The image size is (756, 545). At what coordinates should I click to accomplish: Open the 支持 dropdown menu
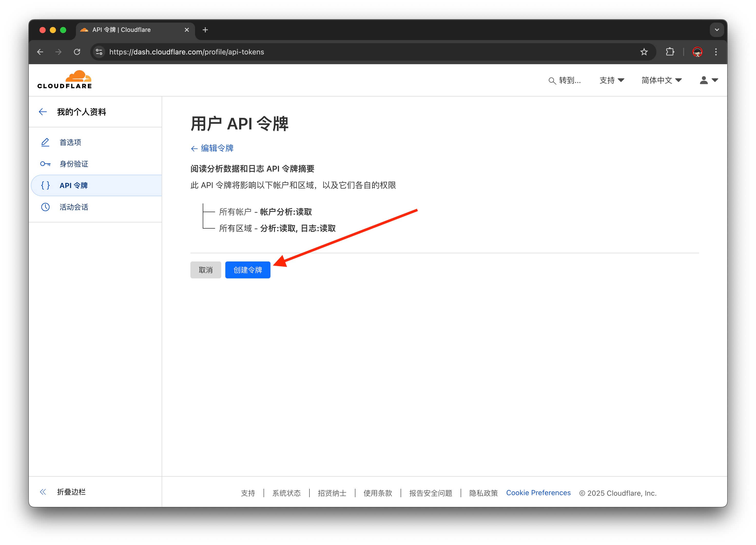(x=612, y=80)
